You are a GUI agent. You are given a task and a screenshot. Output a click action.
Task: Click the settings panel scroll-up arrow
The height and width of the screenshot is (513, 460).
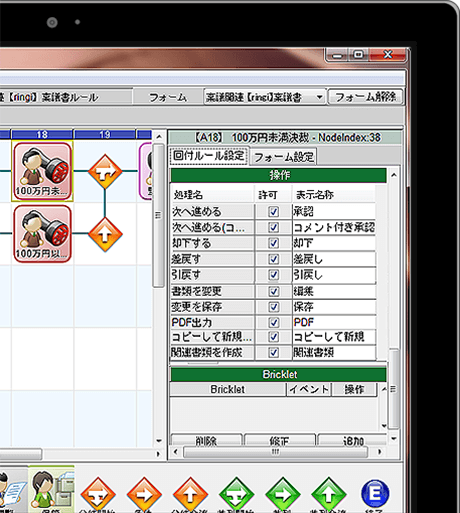[x=394, y=175]
